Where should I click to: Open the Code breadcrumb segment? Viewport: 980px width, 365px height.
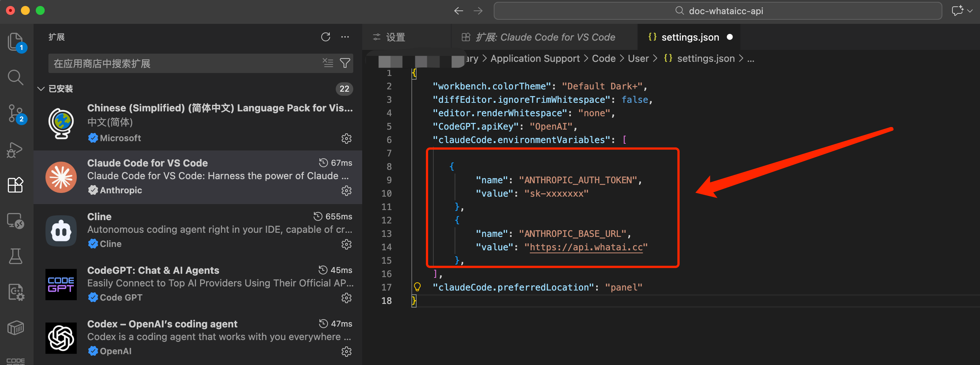coord(603,58)
